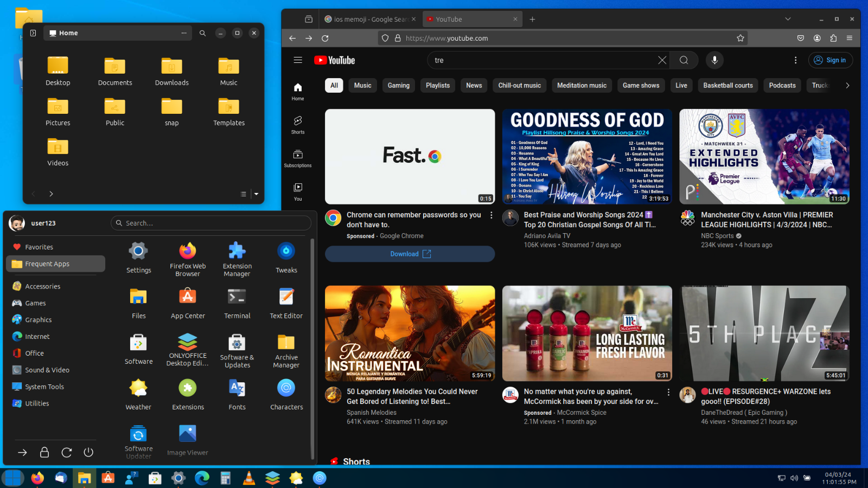Open the Firefox extensions puzzle icon
Image resolution: width=868 pixels, height=488 pixels.
click(833, 38)
